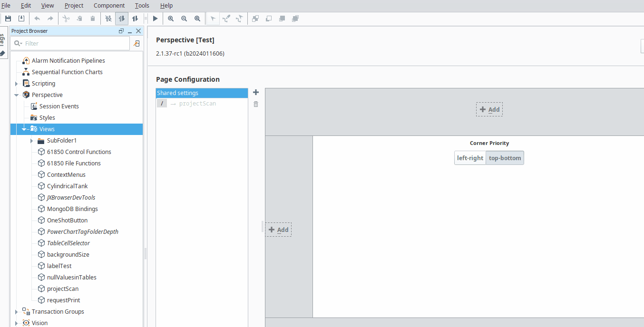Expand the Transaction Groups node
Viewport: 644px width, 327px height.
click(17, 312)
